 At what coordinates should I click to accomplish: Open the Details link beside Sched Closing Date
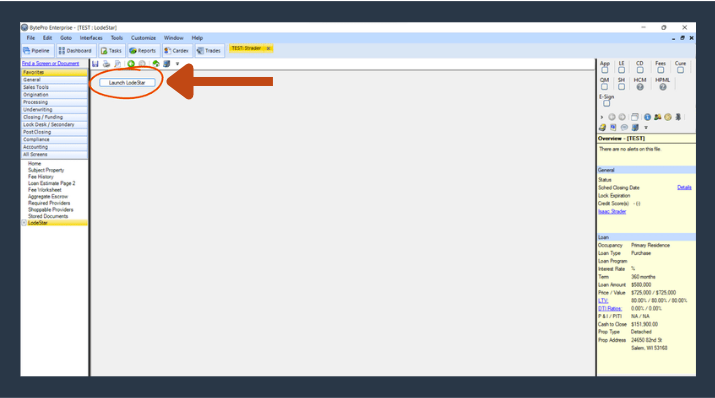[x=684, y=187]
